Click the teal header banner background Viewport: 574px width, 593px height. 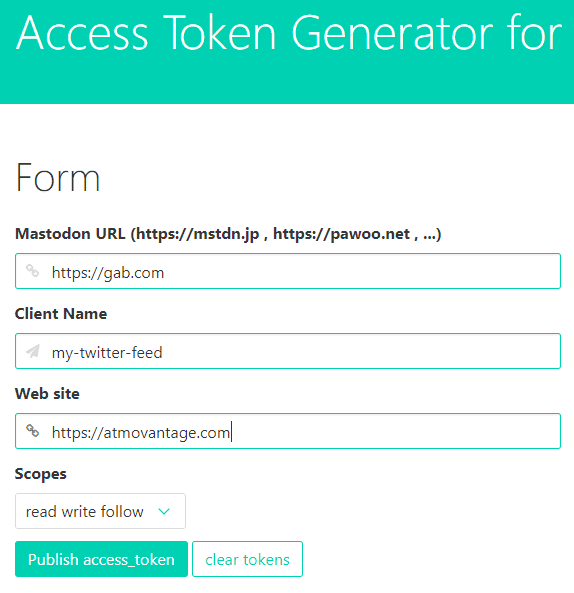287,81
